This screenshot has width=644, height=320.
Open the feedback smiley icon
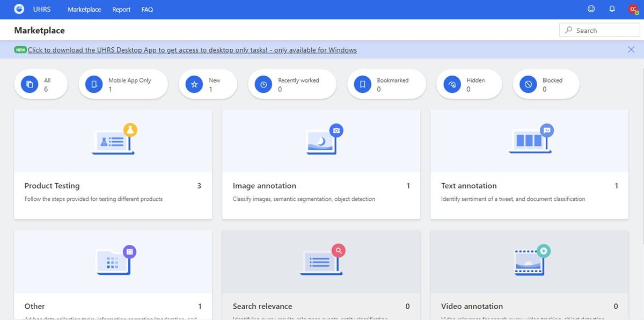[x=591, y=9]
